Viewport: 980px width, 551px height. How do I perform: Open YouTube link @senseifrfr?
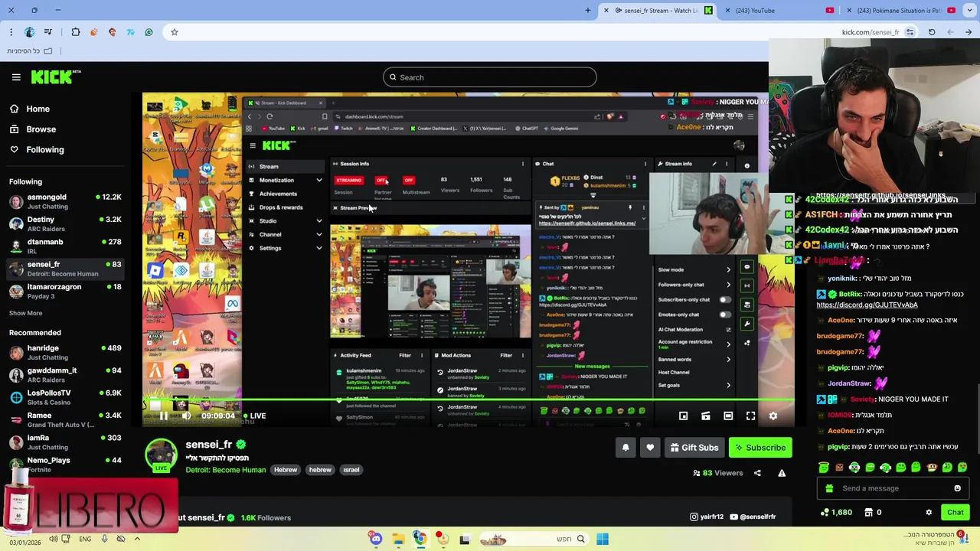[753, 517]
